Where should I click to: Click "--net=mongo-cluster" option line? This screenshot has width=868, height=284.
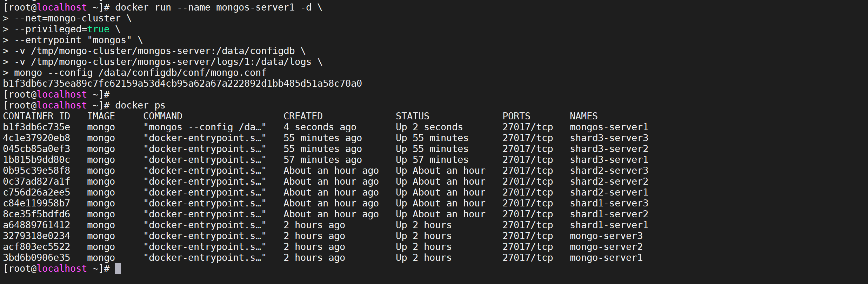click(67, 18)
